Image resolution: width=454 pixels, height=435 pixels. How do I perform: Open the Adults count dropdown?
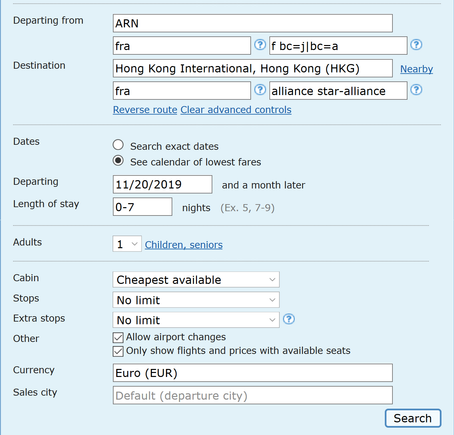point(127,244)
